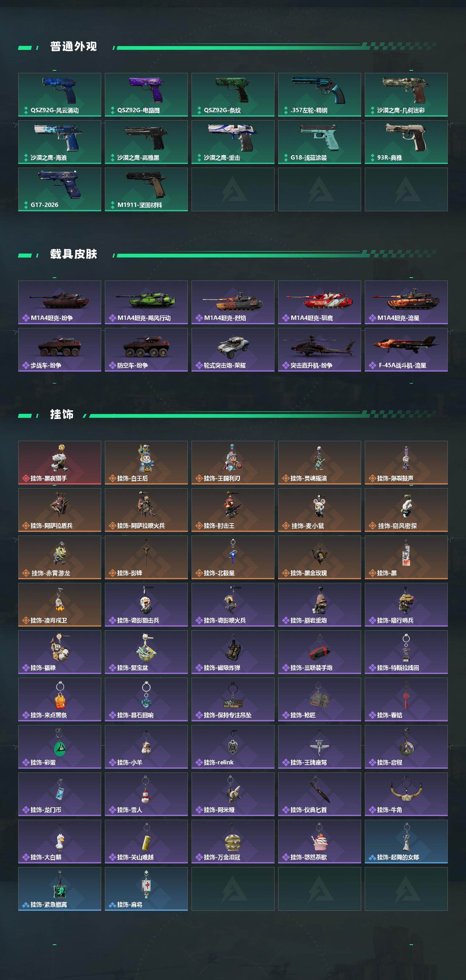Select the 挂饰-来点薯条 fries charm

click(x=60, y=699)
